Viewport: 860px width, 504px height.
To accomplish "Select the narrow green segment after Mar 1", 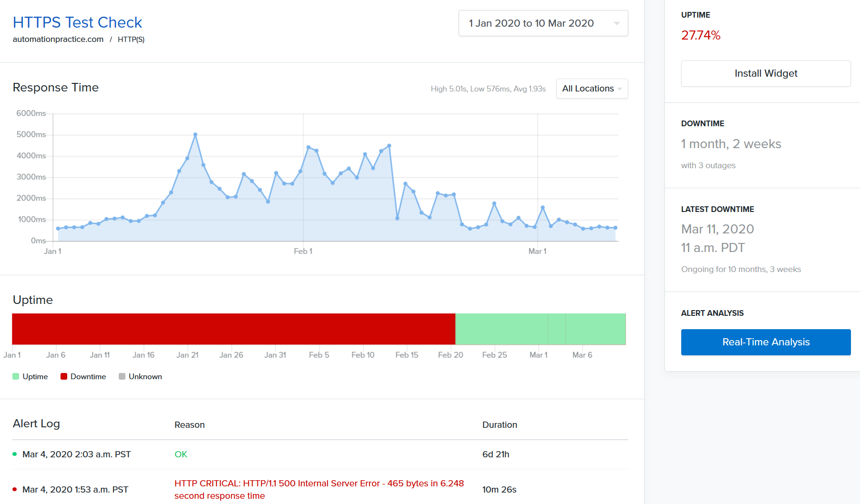I will tap(556, 329).
